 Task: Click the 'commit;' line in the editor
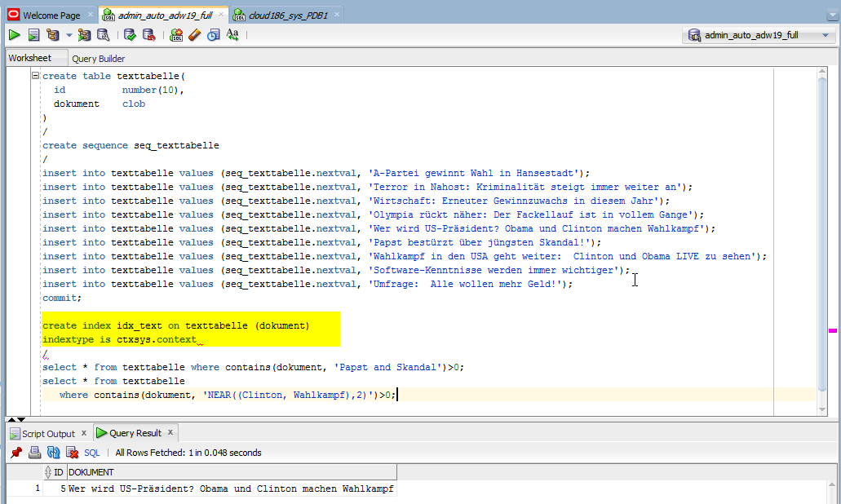click(x=62, y=298)
